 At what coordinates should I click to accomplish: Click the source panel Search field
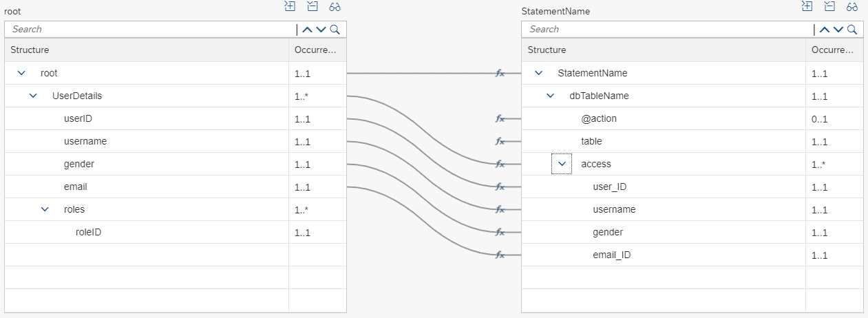pos(151,30)
